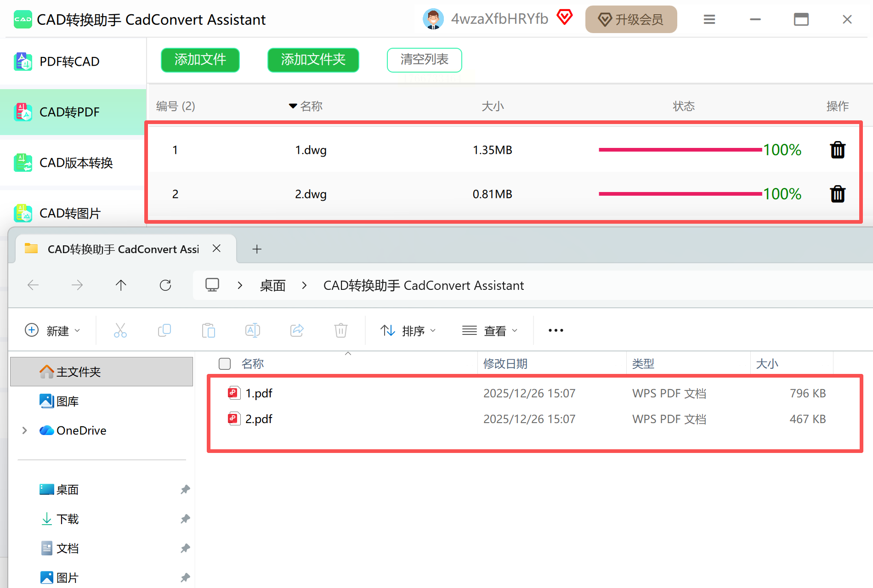The height and width of the screenshot is (588, 873).
Task: Click the user avatar icon
Action: pyautogui.click(x=433, y=19)
